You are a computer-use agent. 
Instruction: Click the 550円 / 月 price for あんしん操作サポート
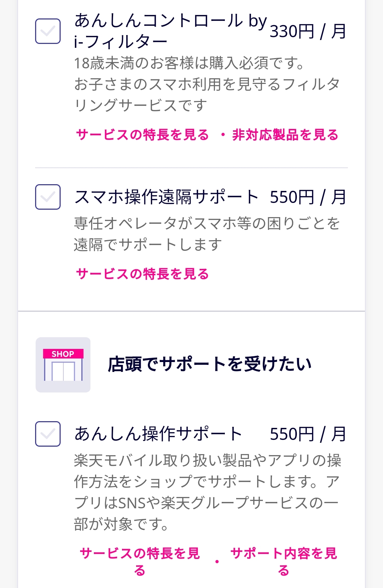[x=308, y=434]
